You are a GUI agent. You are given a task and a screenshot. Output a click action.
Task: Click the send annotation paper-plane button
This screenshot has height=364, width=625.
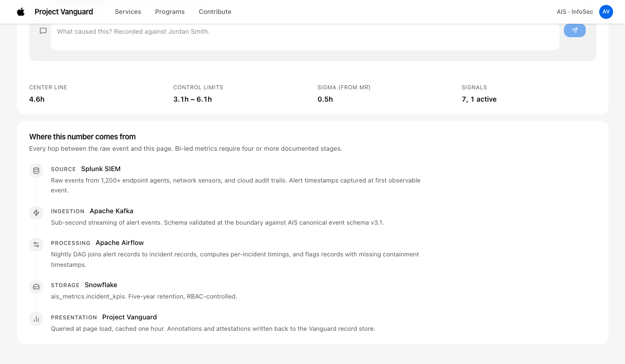(575, 30)
